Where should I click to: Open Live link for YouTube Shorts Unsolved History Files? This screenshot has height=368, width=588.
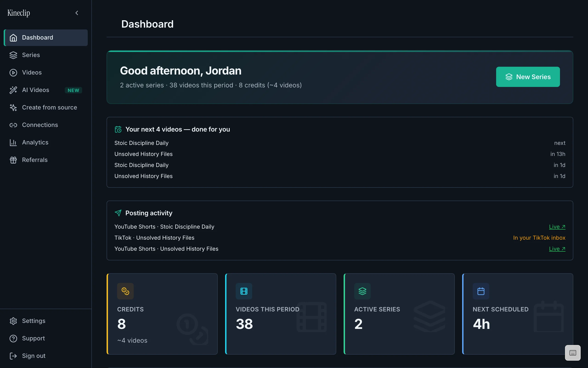pyautogui.click(x=557, y=249)
